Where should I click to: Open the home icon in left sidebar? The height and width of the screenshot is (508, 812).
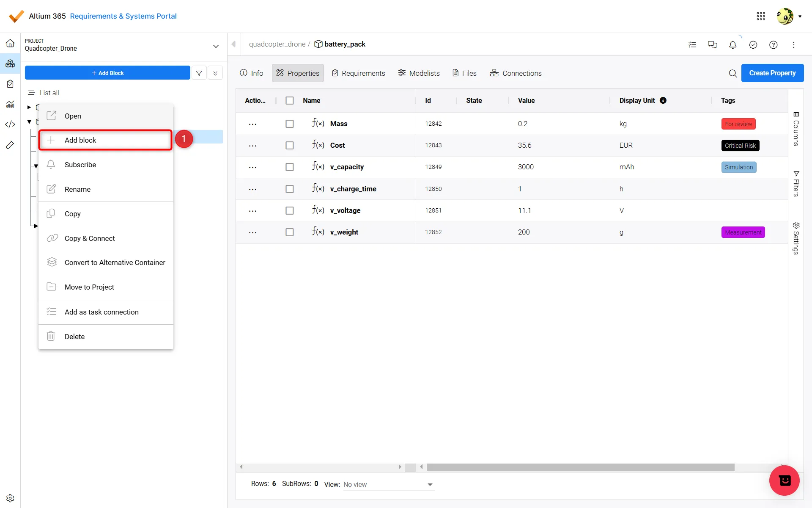click(x=10, y=43)
